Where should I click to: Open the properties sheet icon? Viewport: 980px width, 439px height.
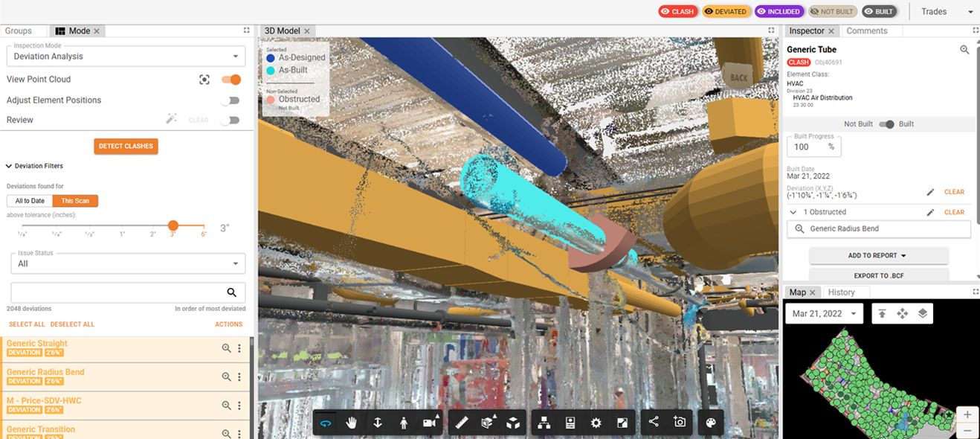(570, 423)
